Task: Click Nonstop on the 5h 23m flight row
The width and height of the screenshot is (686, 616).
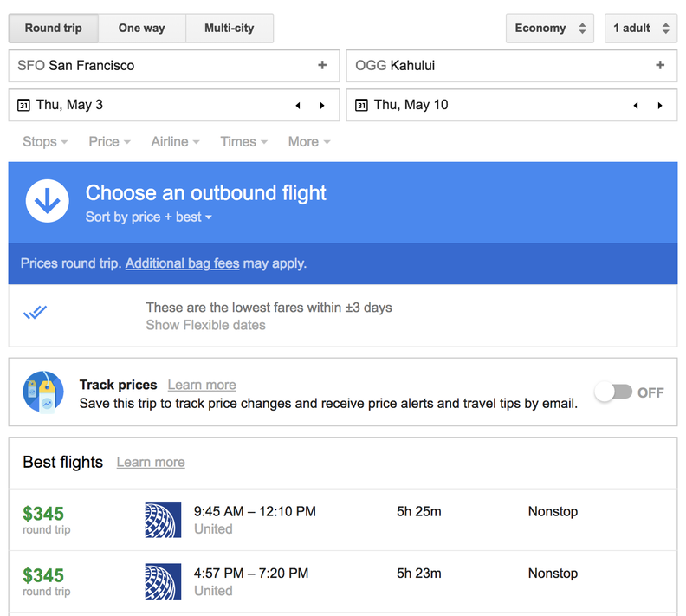Action: pos(553,574)
